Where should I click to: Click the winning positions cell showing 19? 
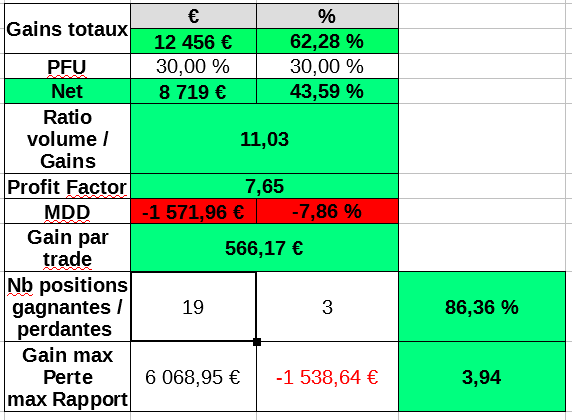click(x=193, y=307)
